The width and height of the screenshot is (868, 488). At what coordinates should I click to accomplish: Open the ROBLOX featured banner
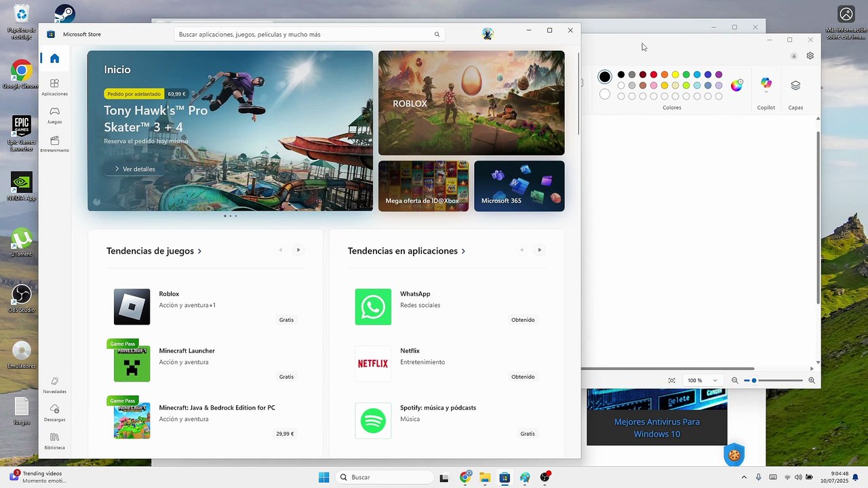coord(471,103)
